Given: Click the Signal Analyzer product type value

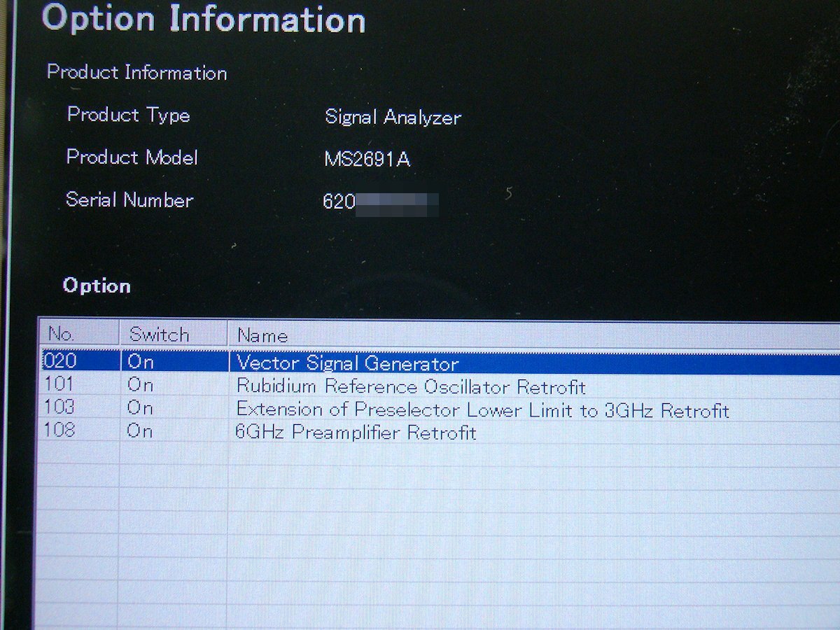Looking at the screenshot, I should 393,118.
